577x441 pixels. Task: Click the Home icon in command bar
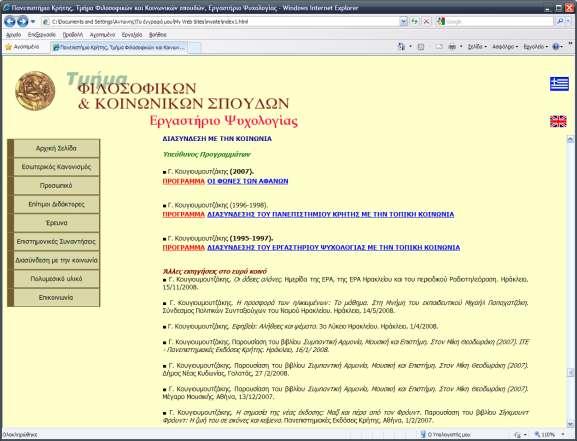401,47
